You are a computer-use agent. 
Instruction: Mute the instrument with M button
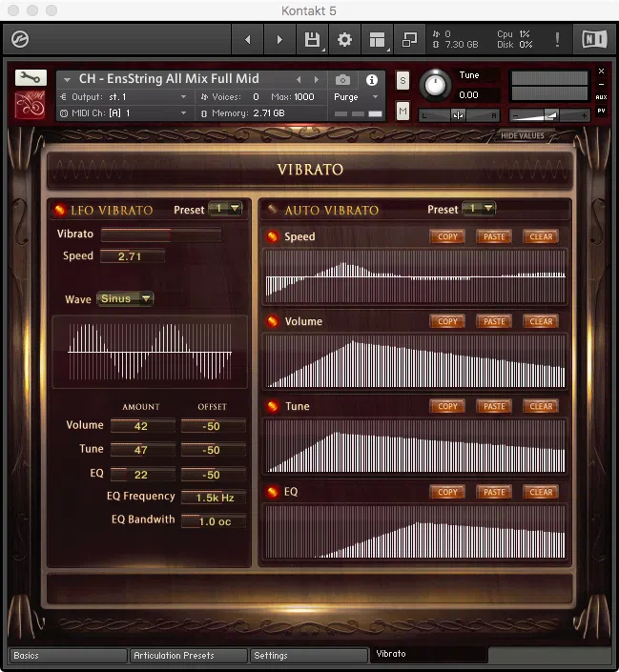402,112
